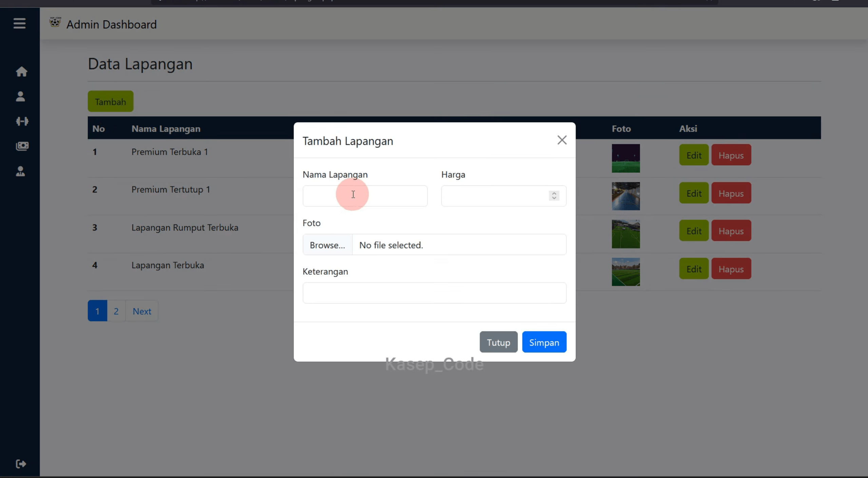Viewport: 868px width, 478px height.
Task: Delete the Premium Terbuka 1 row with Hapus
Action: (731, 155)
